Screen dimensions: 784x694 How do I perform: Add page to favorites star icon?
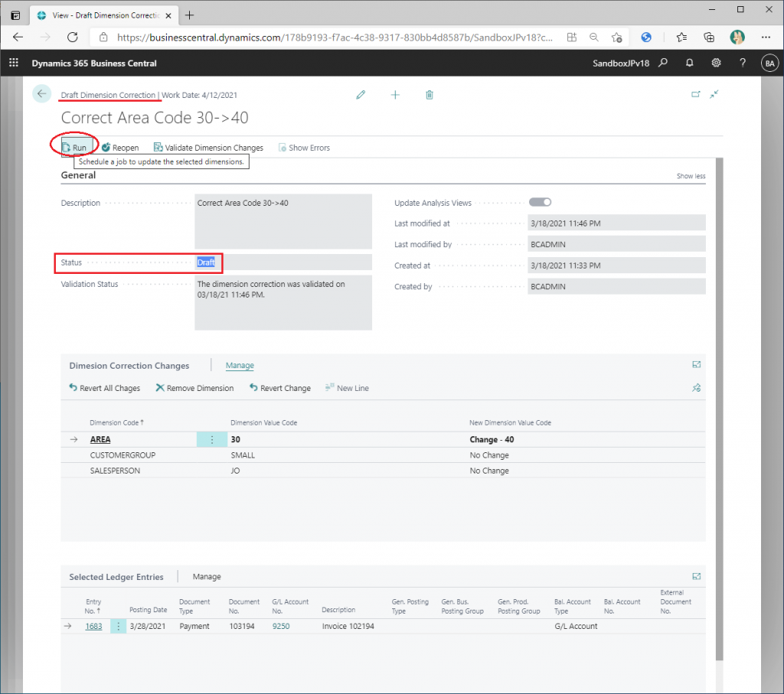coord(616,37)
